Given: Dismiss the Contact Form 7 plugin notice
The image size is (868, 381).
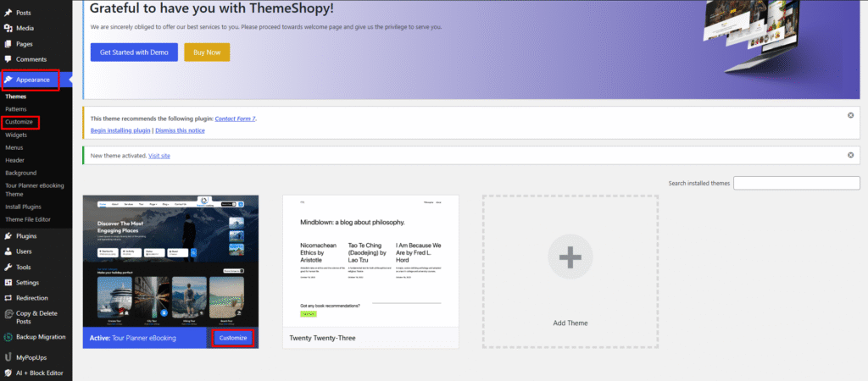Looking at the screenshot, I should click(x=851, y=115).
